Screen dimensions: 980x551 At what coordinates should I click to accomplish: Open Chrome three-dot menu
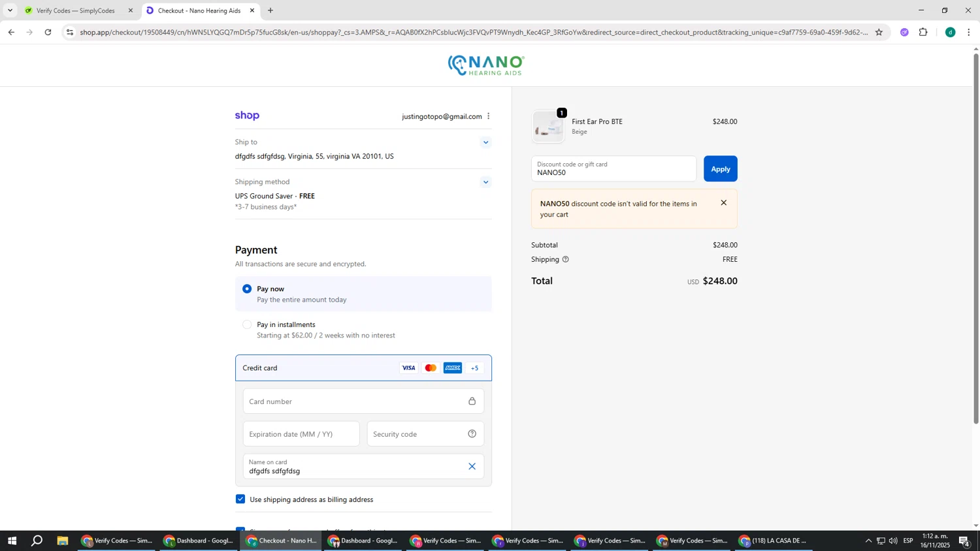coord(968,32)
